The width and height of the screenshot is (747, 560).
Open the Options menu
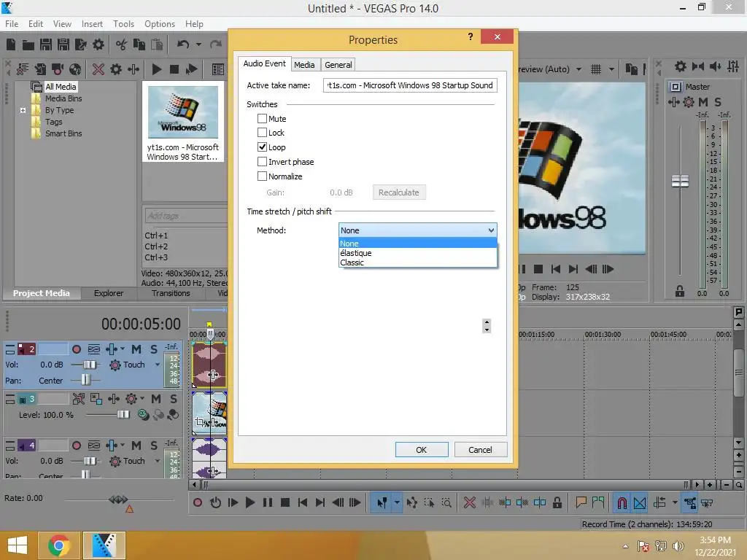point(160,24)
